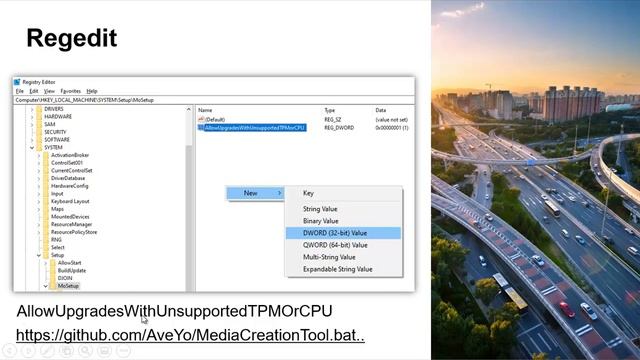The height and width of the screenshot is (360, 640).
Task: Click the folder icon next to HARDWARE
Action: tap(39, 117)
